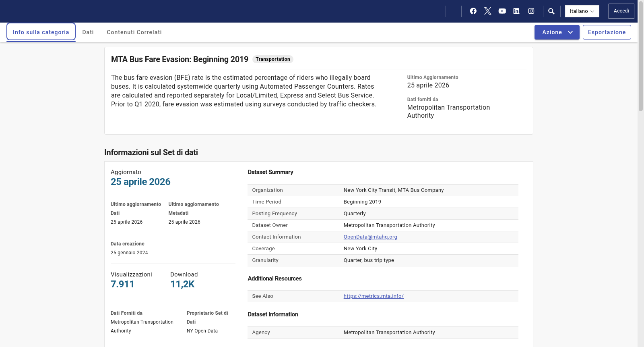The width and height of the screenshot is (644, 347).
Task: Select the Info sulla categoria tab
Action: [41, 32]
